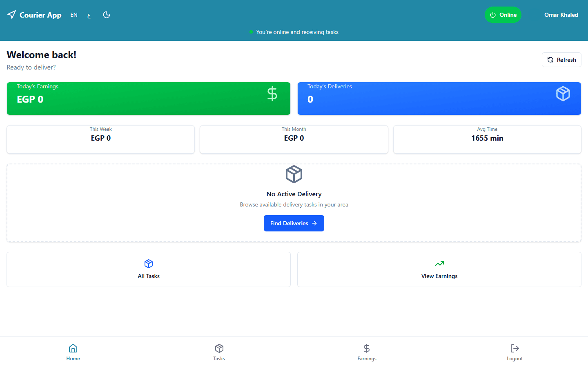The width and height of the screenshot is (588, 368).
Task: Click the Courier App paper plane logo
Action: click(11, 15)
